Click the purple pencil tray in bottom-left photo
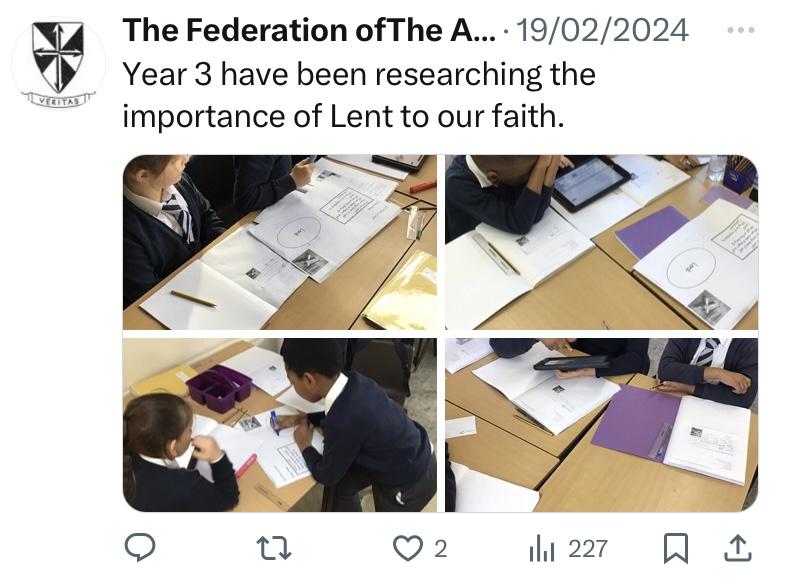The width and height of the screenshot is (798, 580). click(x=220, y=387)
